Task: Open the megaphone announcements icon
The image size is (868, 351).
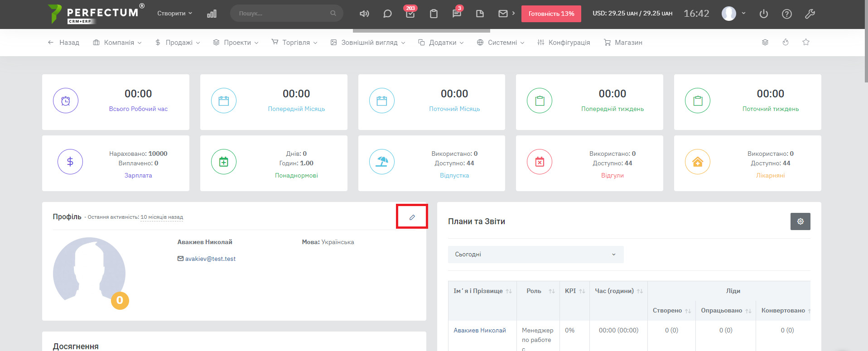Action: click(364, 14)
